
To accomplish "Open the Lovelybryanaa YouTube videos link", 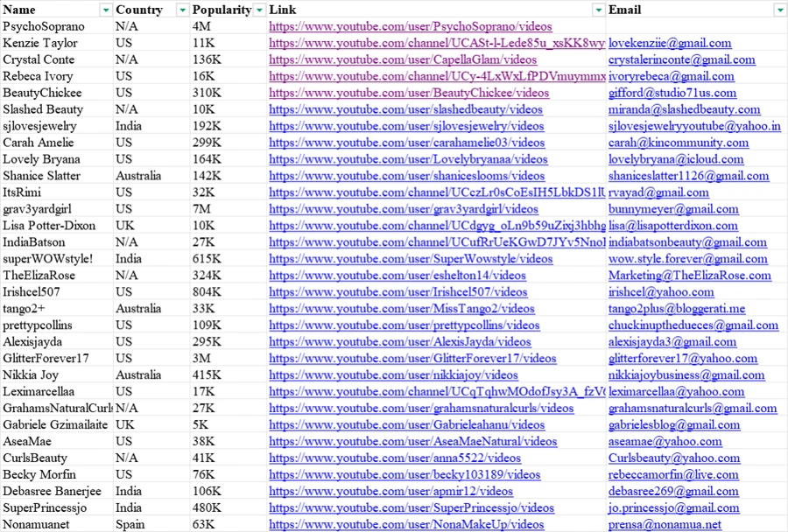I will pos(408,159).
